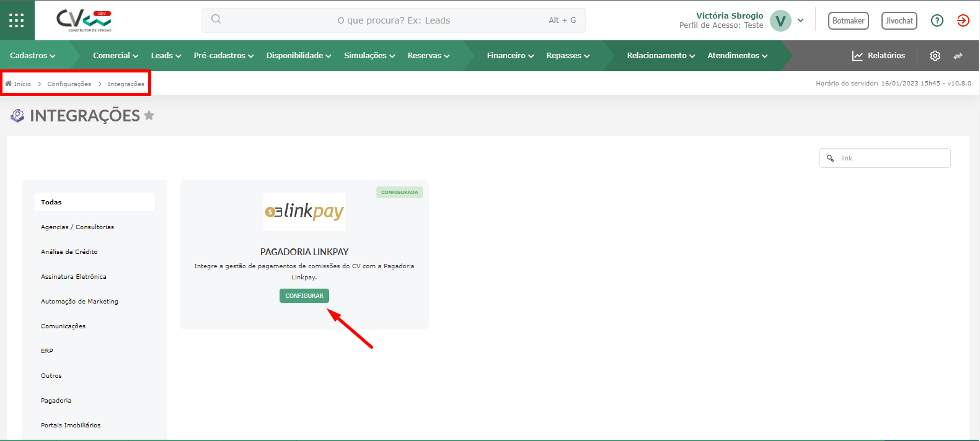The image size is (980, 441).
Task: Favorite the page with the star icon
Action: (149, 115)
